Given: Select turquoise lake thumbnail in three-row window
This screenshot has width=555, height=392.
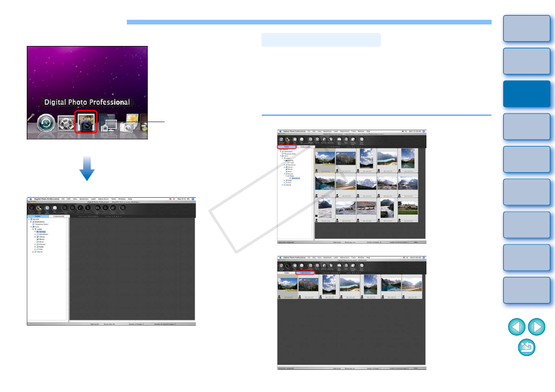Looking at the screenshot, I should (x=387, y=161).
